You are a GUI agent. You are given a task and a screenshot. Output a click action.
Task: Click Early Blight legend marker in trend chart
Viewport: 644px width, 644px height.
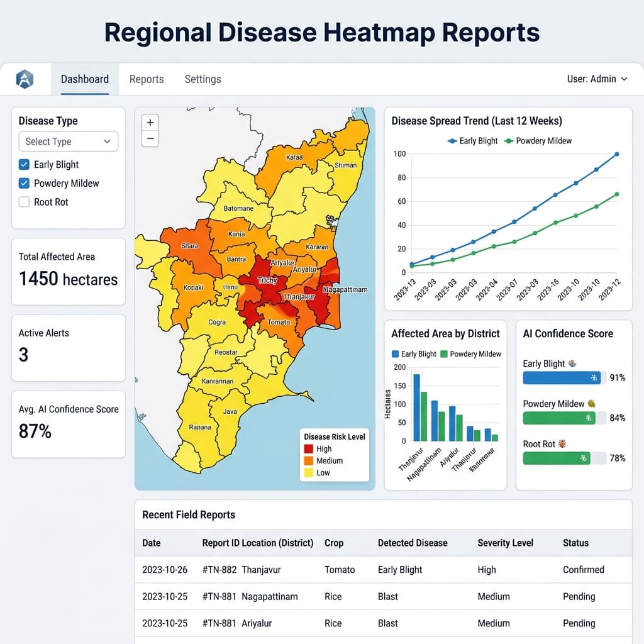pos(452,141)
